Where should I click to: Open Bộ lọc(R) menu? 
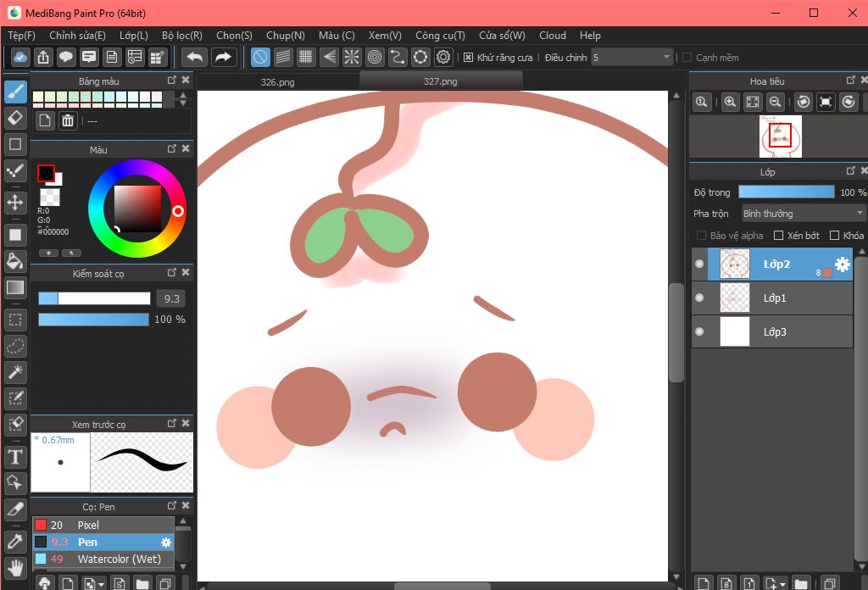[x=182, y=36]
